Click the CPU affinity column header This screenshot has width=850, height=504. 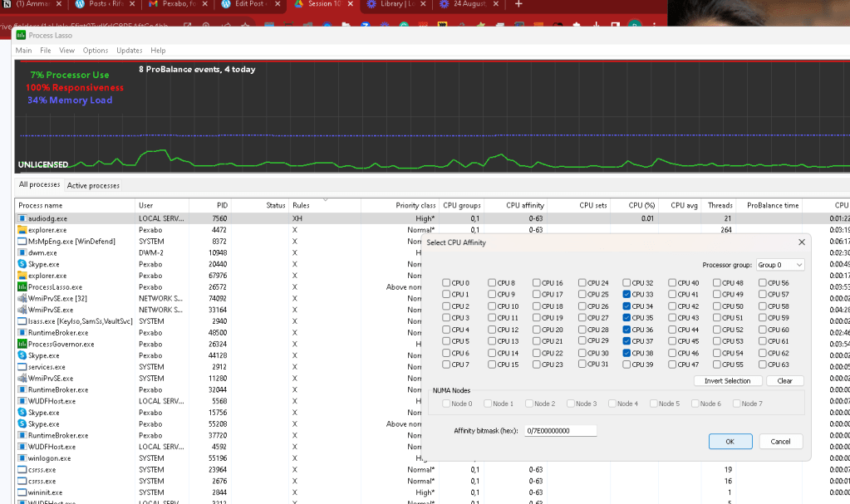pyautogui.click(x=516, y=205)
